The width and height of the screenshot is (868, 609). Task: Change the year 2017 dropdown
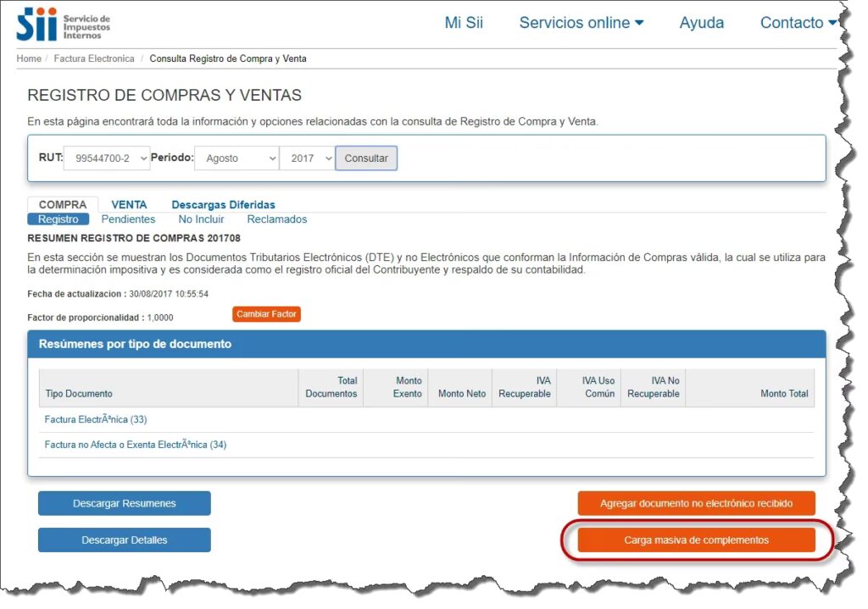coord(307,158)
